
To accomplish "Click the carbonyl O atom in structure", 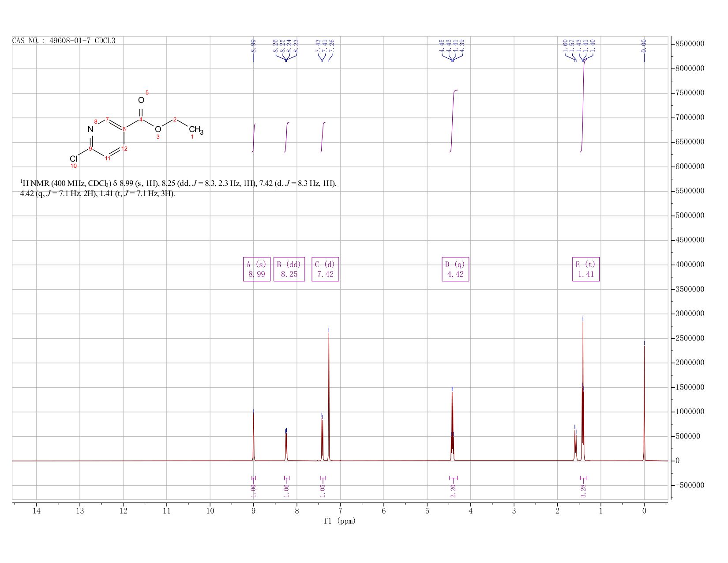I will click(x=141, y=100).
